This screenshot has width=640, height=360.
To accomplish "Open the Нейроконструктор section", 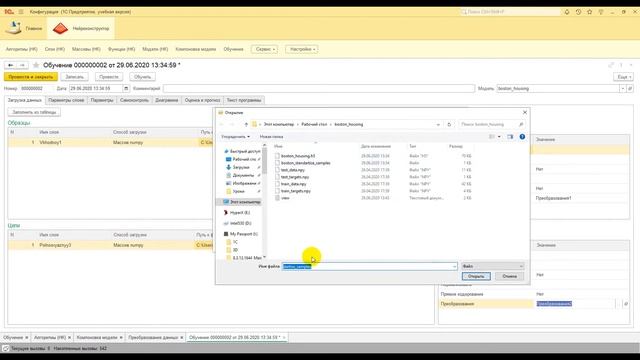I will point(81,28).
